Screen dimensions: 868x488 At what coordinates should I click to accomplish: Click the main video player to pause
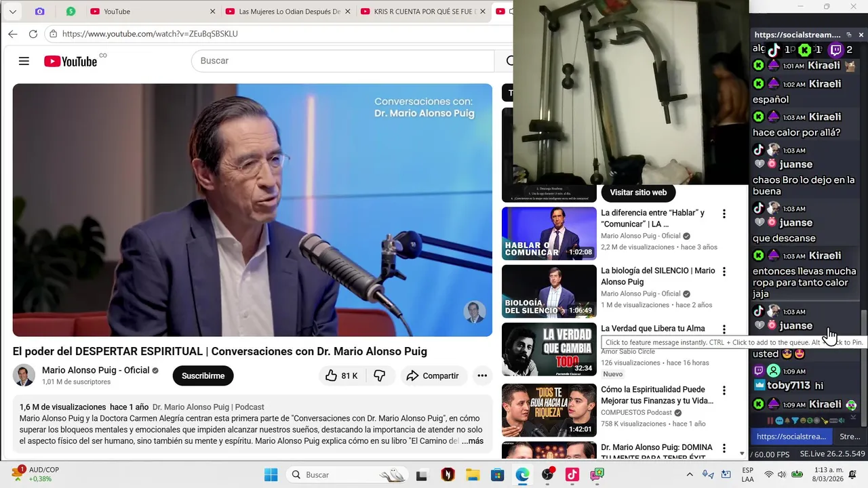[x=252, y=210]
